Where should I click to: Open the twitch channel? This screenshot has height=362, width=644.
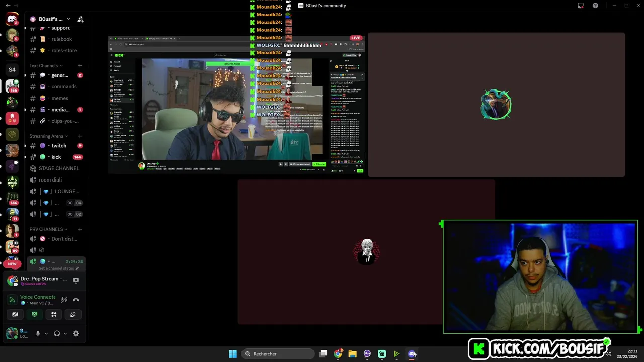(56, 146)
